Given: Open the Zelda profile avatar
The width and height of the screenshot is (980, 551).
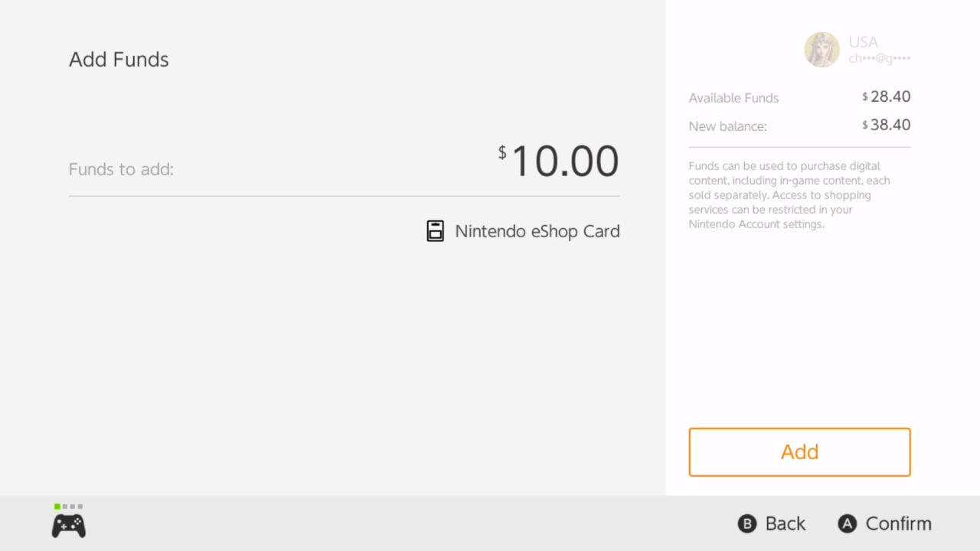Looking at the screenshot, I should point(822,49).
